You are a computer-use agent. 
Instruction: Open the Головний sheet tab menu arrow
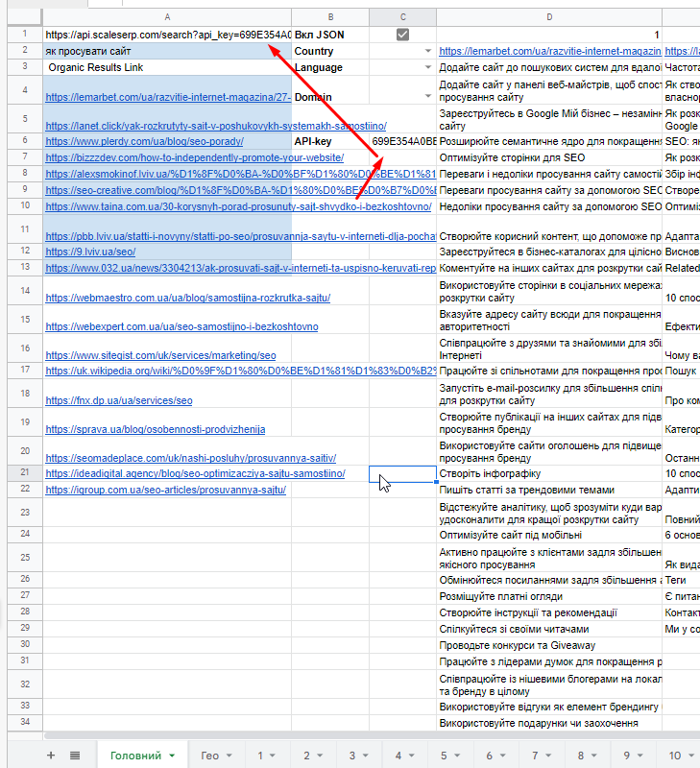(x=172, y=756)
